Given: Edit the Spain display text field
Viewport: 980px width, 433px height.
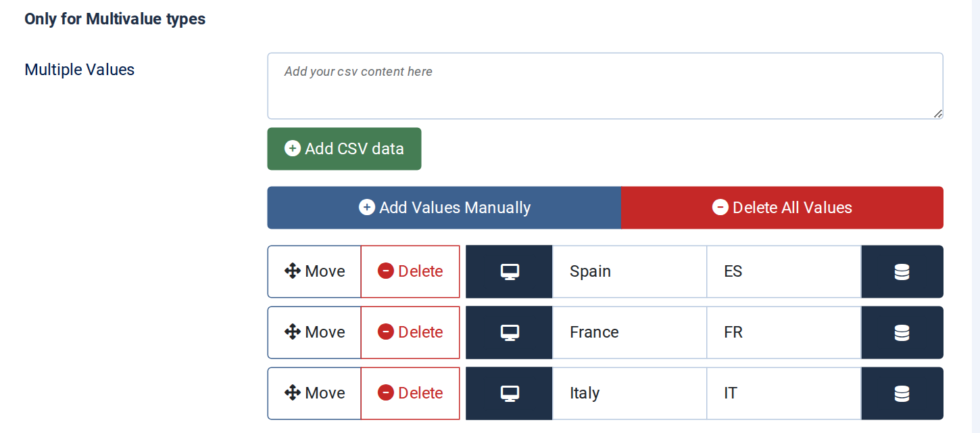Looking at the screenshot, I should point(629,271).
